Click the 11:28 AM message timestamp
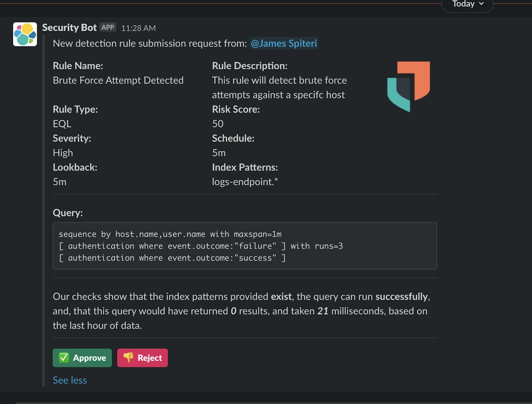This screenshot has width=532, height=404. coord(138,28)
